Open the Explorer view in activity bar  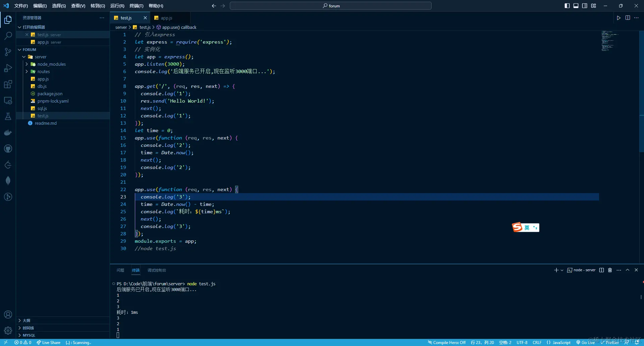pyautogui.click(x=8, y=20)
